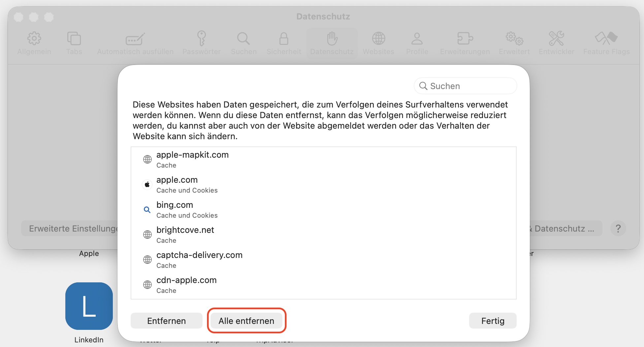Click the LinkedIn label below the tile
The image size is (644, 347).
point(89,340)
